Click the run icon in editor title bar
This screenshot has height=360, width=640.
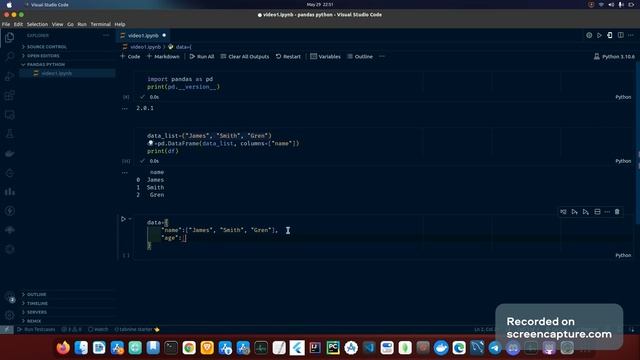point(599,36)
